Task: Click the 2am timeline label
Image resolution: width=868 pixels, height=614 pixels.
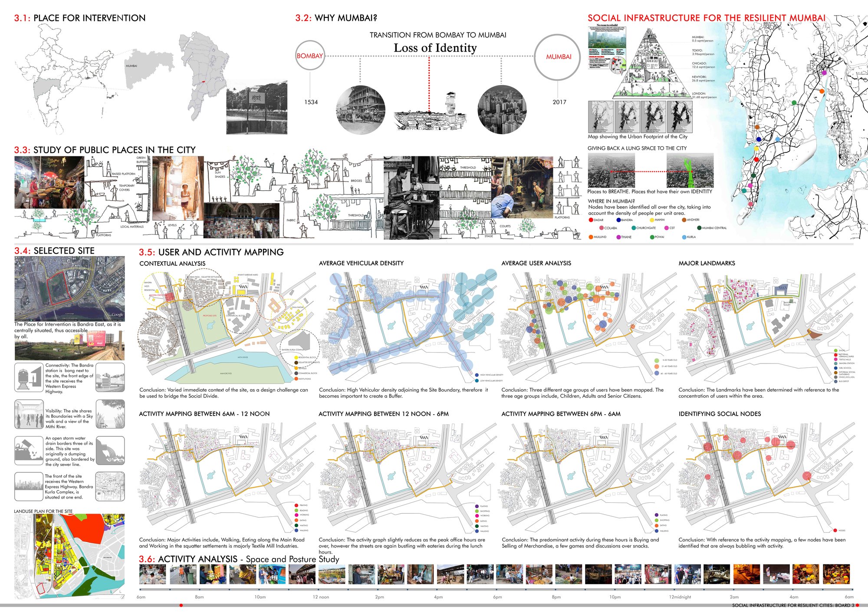Action: click(x=734, y=597)
